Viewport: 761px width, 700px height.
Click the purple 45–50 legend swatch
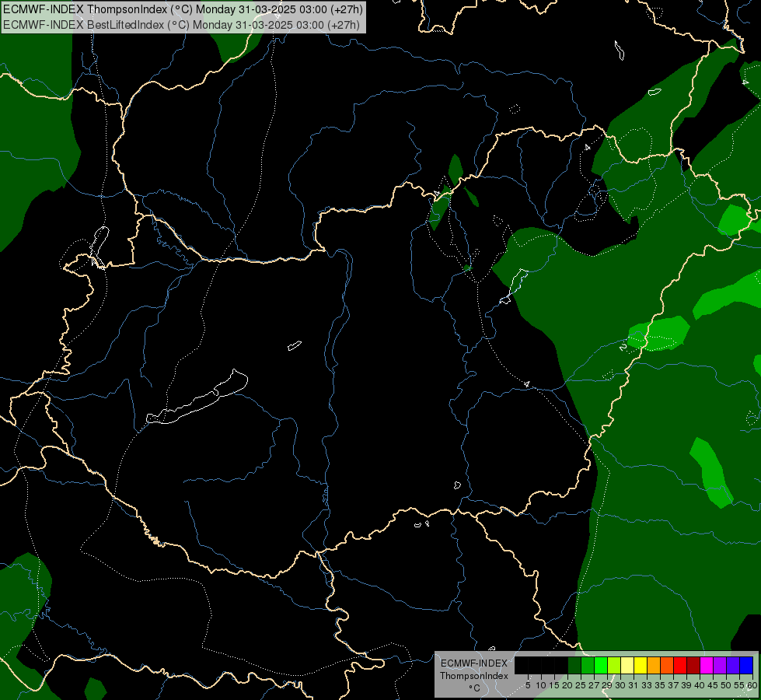[x=720, y=665]
